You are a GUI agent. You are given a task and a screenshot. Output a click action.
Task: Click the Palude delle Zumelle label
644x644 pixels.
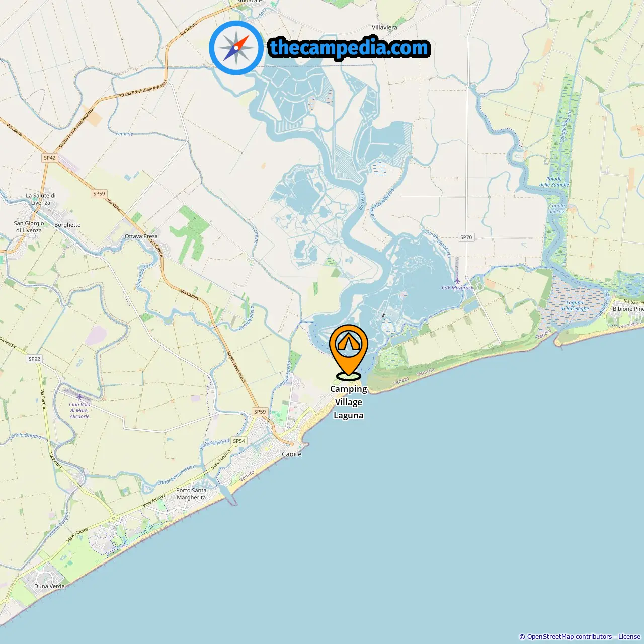(554, 182)
